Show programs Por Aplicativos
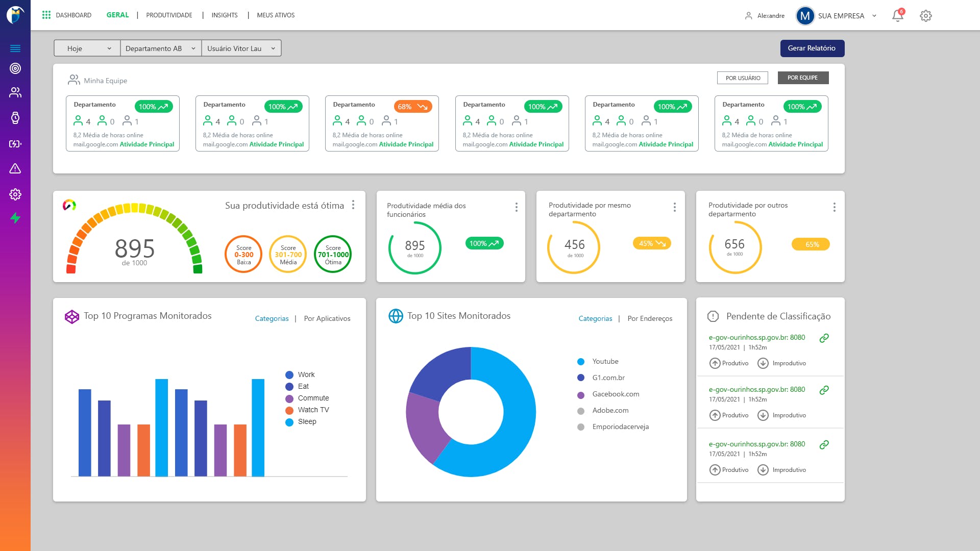The width and height of the screenshot is (980, 551). point(327,318)
